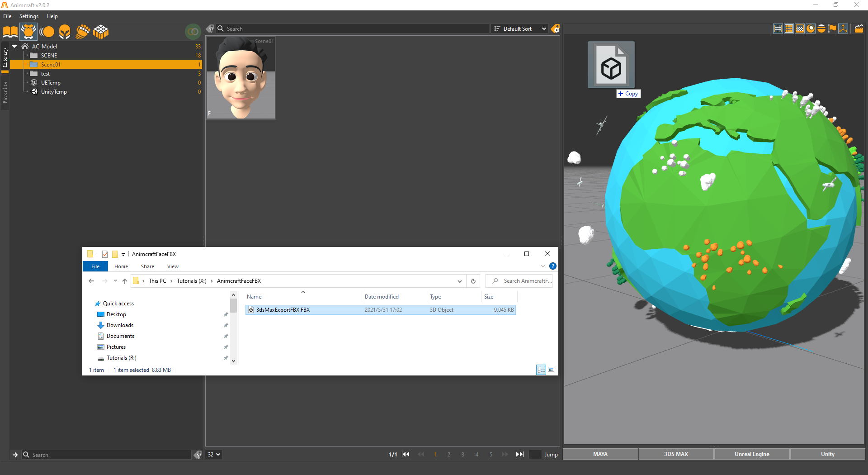The height and width of the screenshot is (475, 868).
Task: Toggle checkered background display in viewport
Action: tap(800, 28)
